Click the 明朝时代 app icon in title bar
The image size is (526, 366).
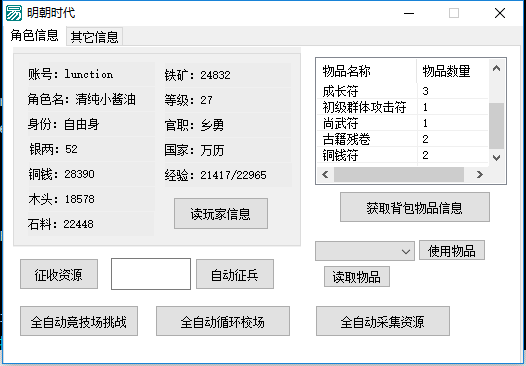tap(14, 13)
